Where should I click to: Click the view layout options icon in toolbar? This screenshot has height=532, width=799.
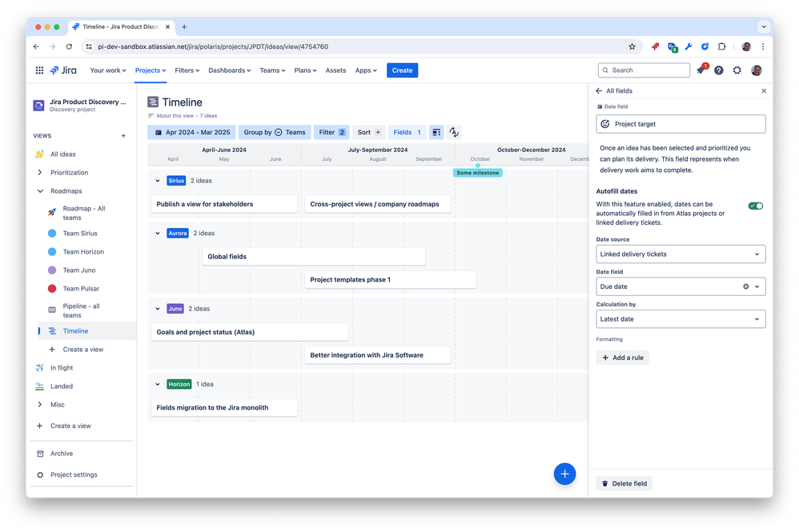436,132
